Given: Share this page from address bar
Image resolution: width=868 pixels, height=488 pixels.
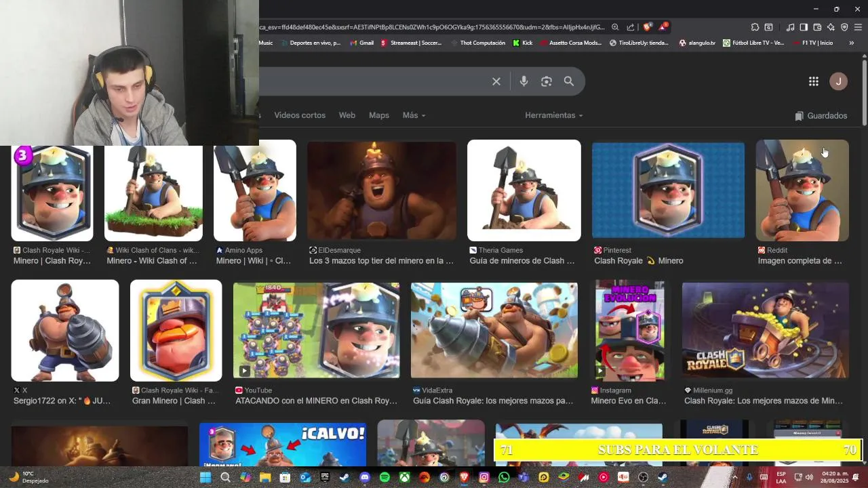Looking at the screenshot, I should coord(631,27).
